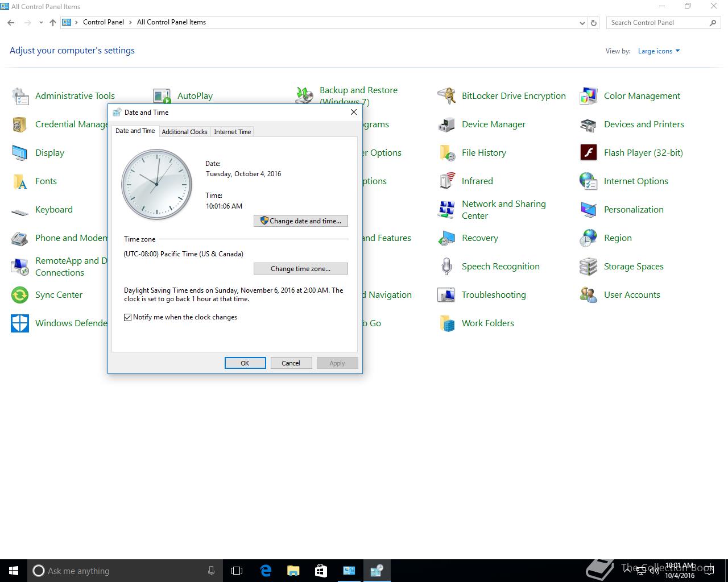Image resolution: width=728 pixels, height=582 pixels.
Task: Open the Personalization icon
Action: pyautogui.click(x=589, y=210)
